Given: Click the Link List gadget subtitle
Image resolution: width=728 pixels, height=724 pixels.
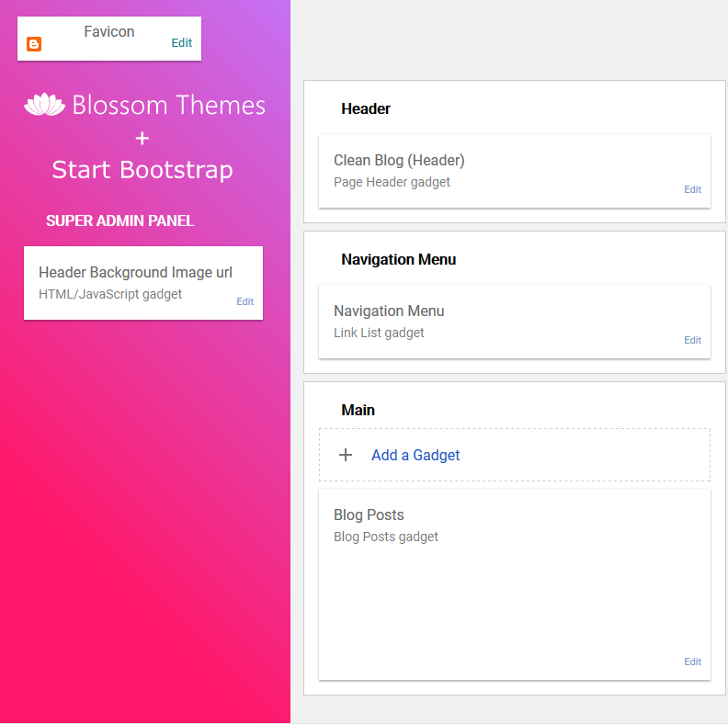Looking at the screenshot, I should 379,333.
